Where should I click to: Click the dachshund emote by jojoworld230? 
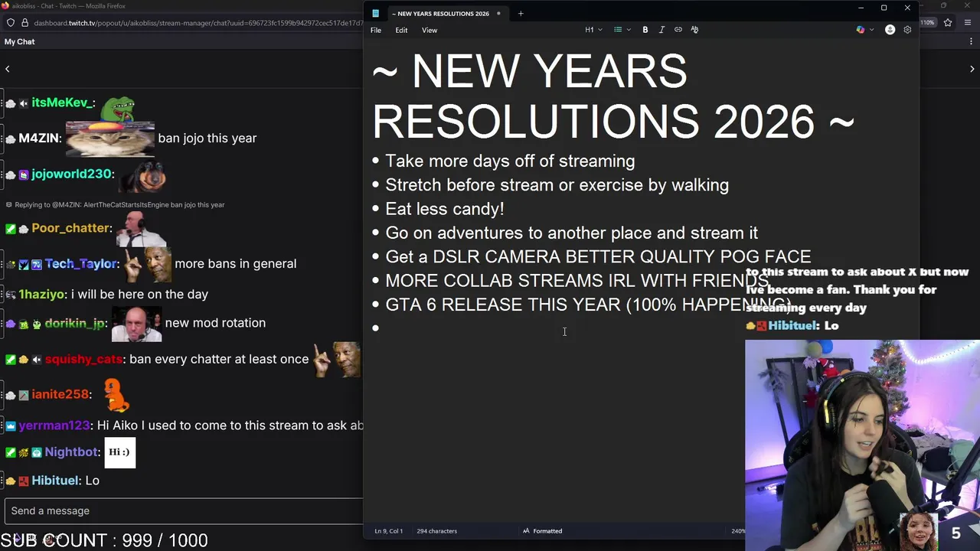[142, 175]
